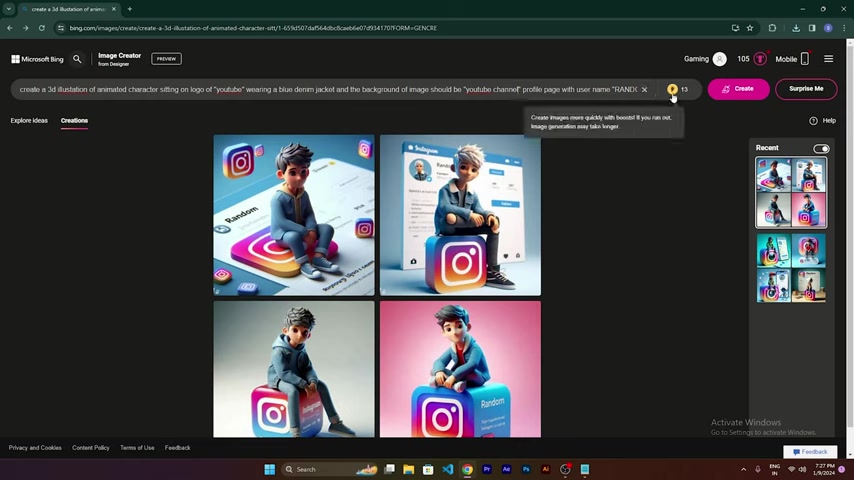Viewport: 854px width, 480px height.
Task: Open Visual Studio Code from taskbar
Action: [x=448, y=469]
